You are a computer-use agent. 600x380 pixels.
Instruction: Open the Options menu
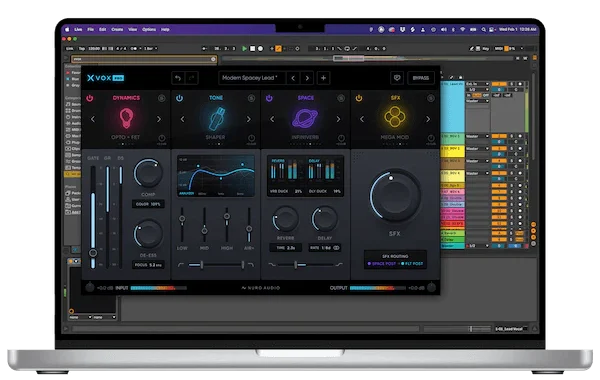click(149, 29)
